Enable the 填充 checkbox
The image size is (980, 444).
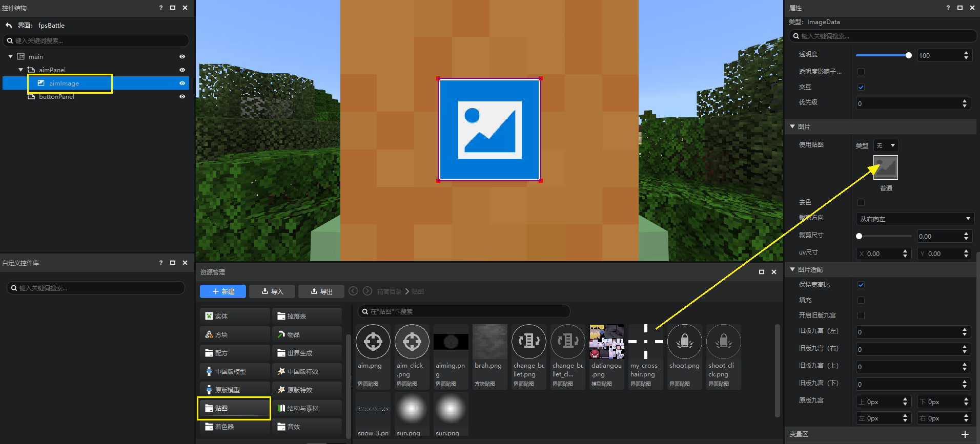[861, 300]
